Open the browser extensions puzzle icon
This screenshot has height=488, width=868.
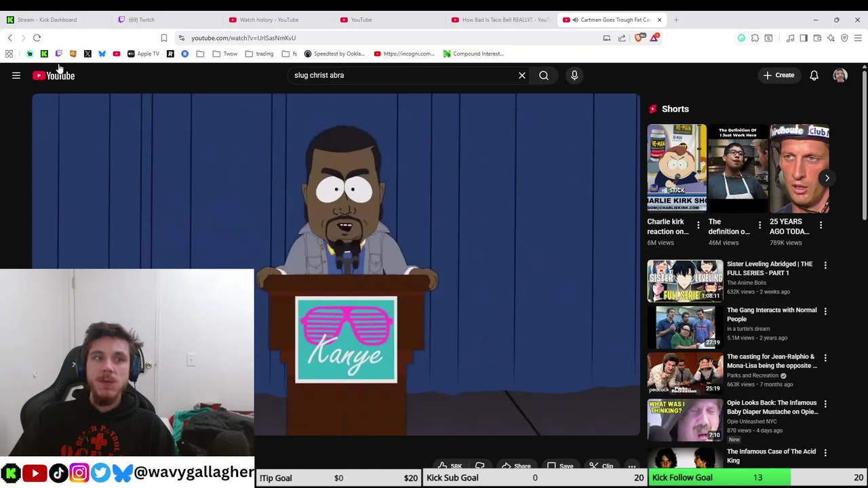755,38
